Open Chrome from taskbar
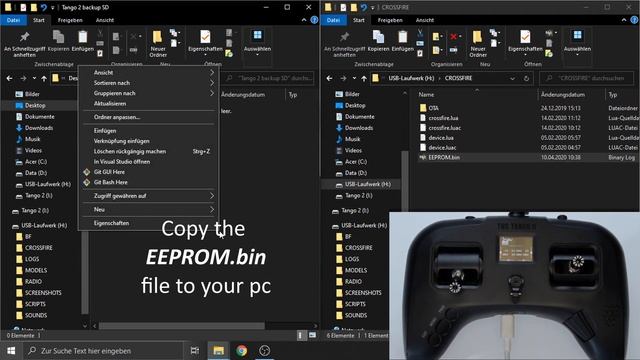 (x=241, y=351)
